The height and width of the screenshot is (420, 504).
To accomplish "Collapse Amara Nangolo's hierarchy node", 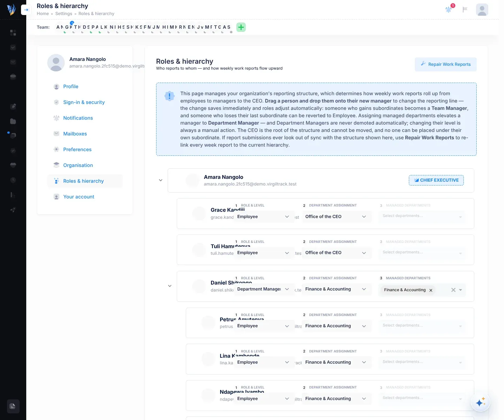I will tap(161, 180).
